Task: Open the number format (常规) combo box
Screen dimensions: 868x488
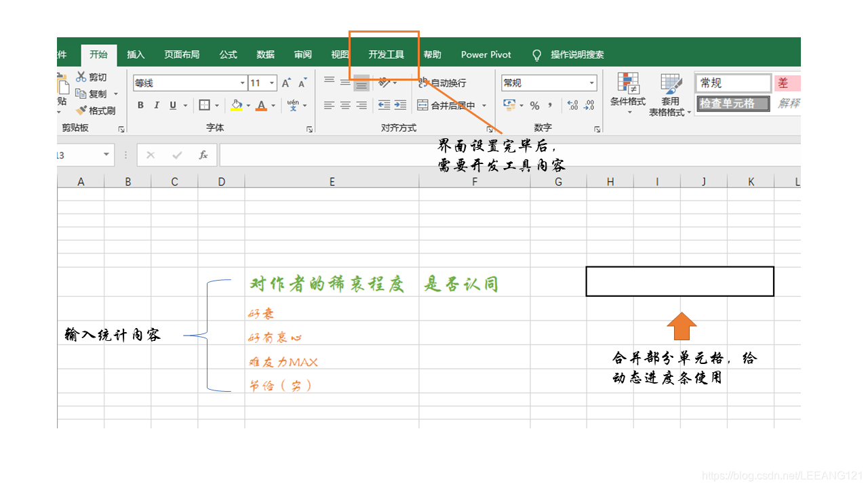Action: coord(549,83)
